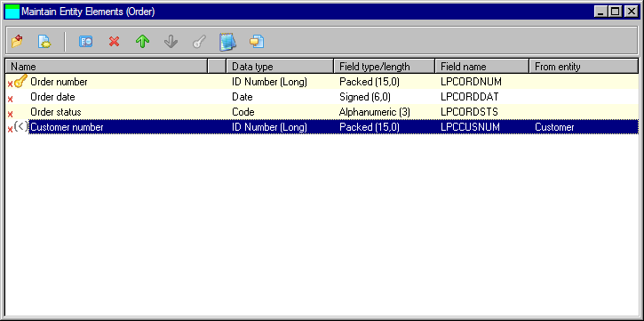Viewport: 644px width, 321px height.
Task: Click the gold key icon beside Order number
Action: 20,82
